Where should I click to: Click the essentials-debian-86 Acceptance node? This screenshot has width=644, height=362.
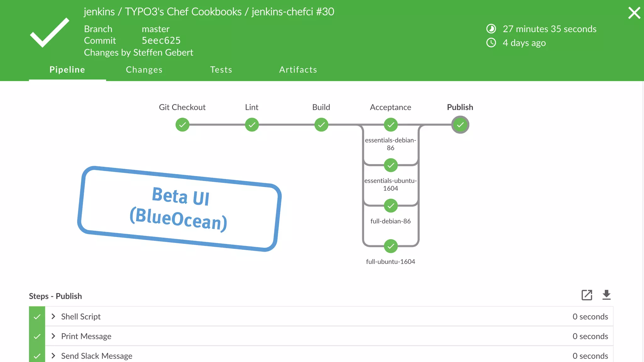pos(391,125)
